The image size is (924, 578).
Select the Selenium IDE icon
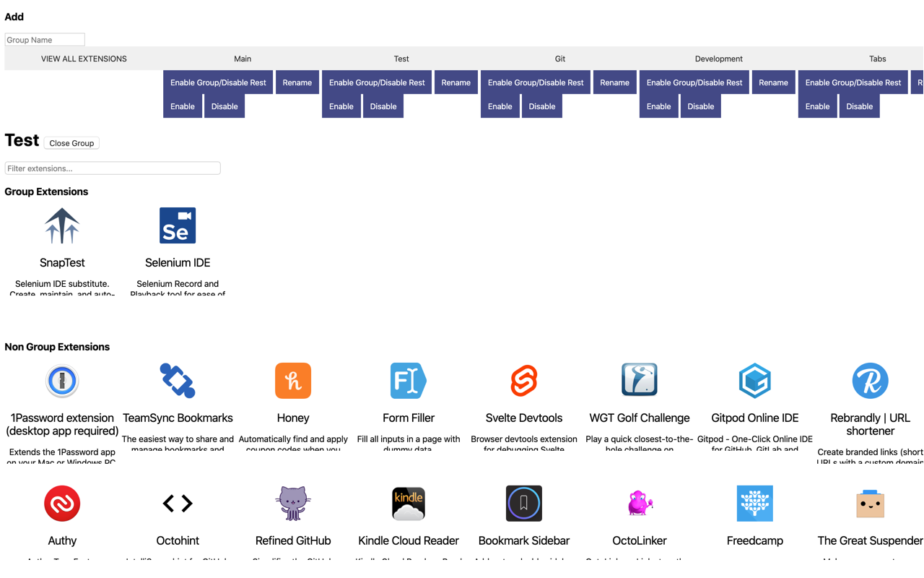click(178, 225)
